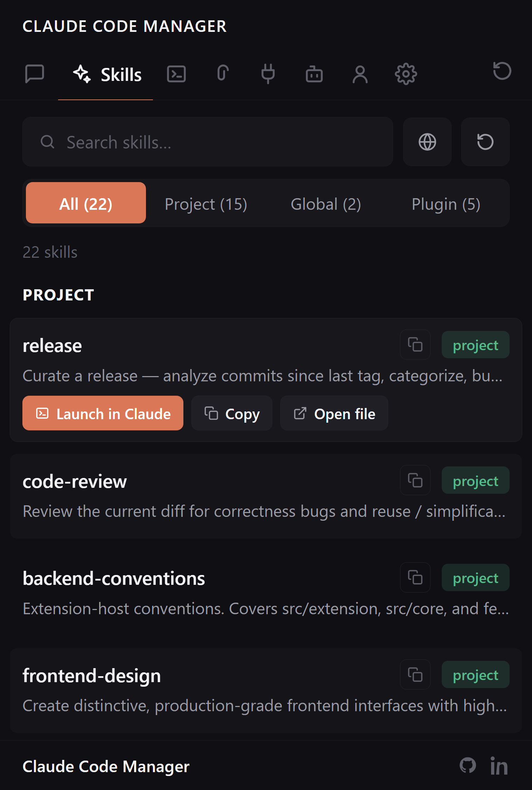The width and height of the screenshot is (532, 790).
Task: Click the top-right refresh icon in header
Action: [502, 71]
